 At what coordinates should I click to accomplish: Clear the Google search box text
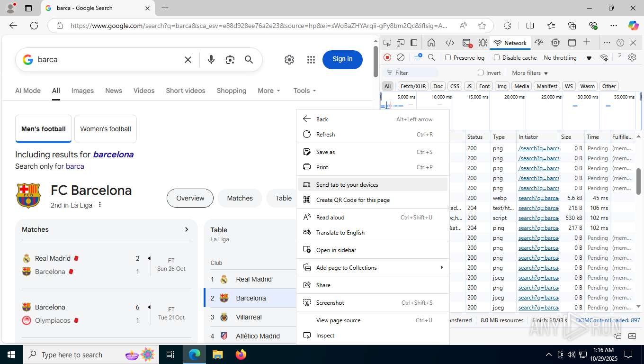[x=188, y=60]
